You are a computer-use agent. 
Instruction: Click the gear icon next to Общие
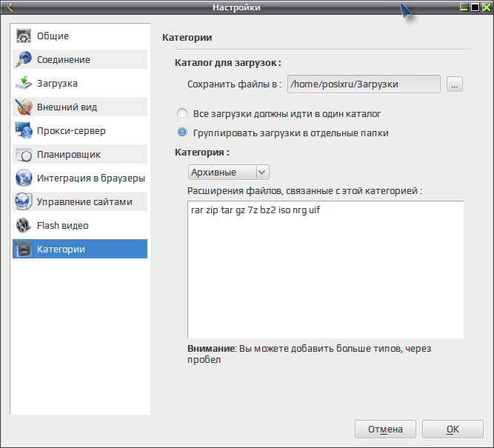click(x=24, y=36)
